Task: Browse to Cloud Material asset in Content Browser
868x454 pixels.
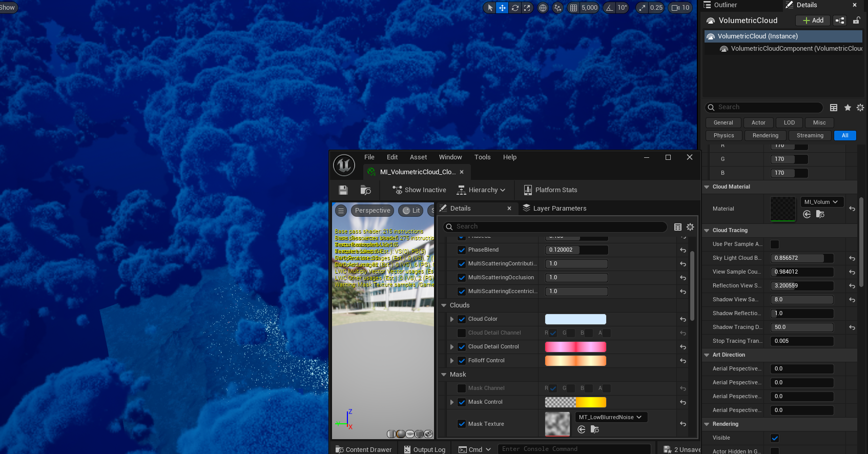Action: [x=820, y=214]
